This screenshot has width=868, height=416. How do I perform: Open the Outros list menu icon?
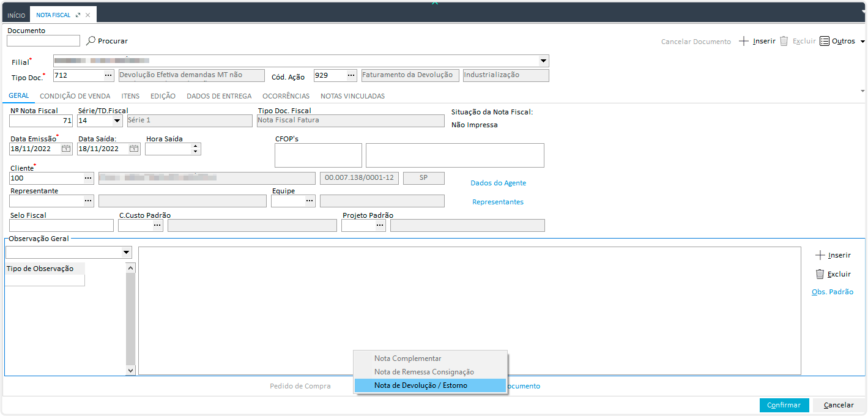coord(825,41)
